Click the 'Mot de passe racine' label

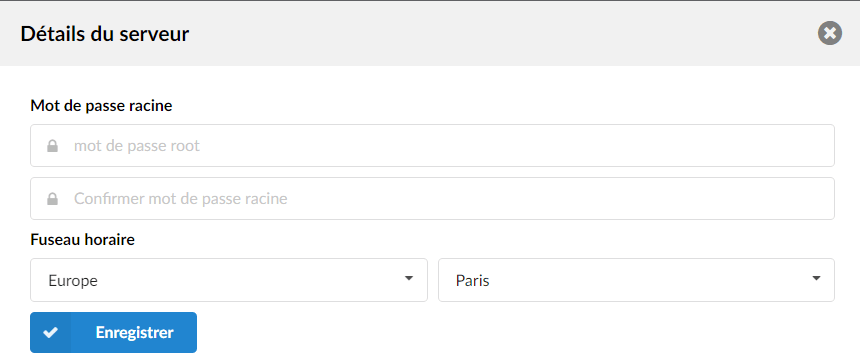pos(101,106)
